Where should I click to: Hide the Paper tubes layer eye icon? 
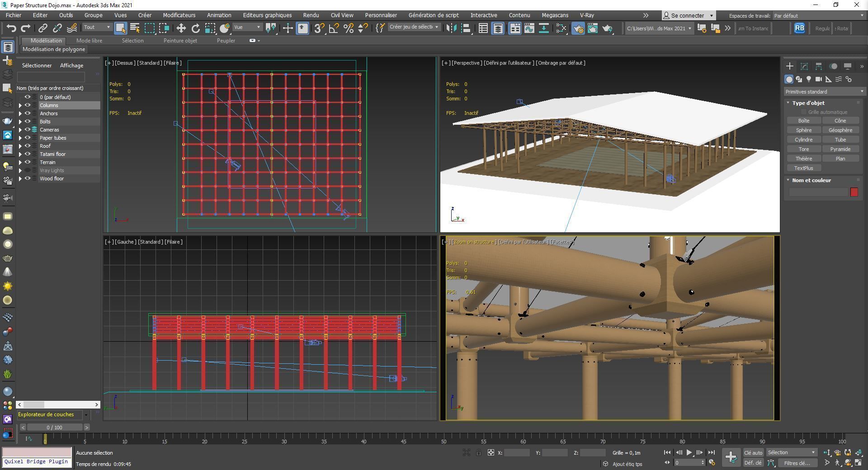click(x=28, y=138)
